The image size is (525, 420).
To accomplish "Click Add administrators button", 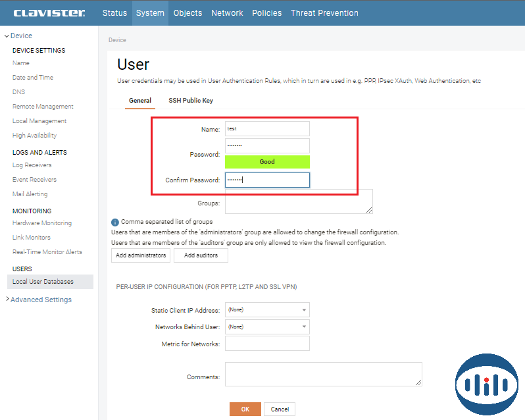I will pos(141,255).
